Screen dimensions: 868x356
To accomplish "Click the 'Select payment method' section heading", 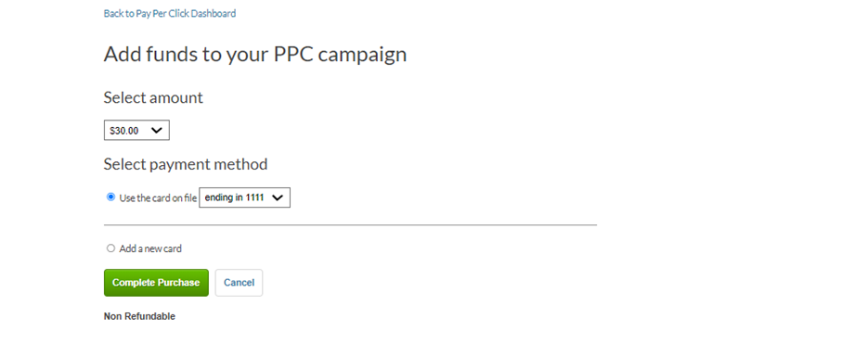I will pos(186,164).
